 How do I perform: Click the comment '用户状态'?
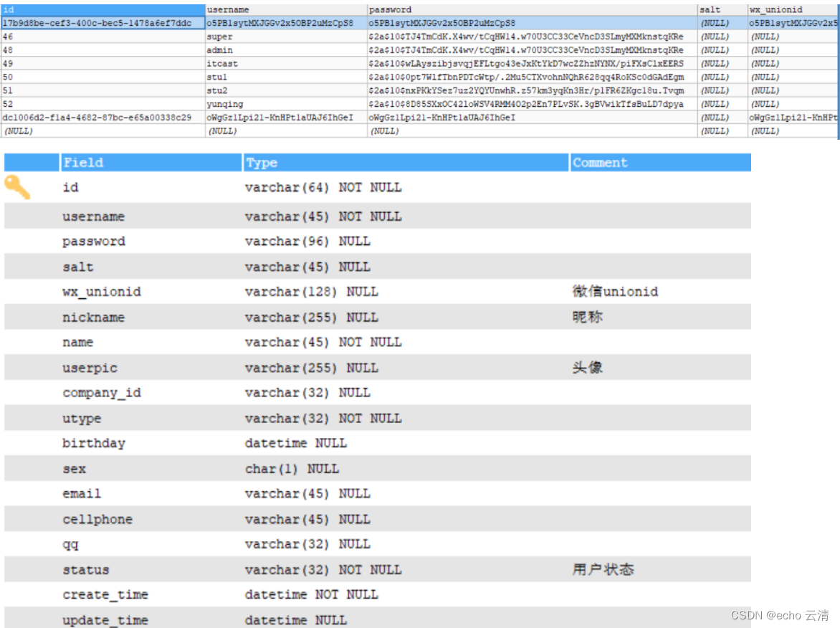coord(603,570)
